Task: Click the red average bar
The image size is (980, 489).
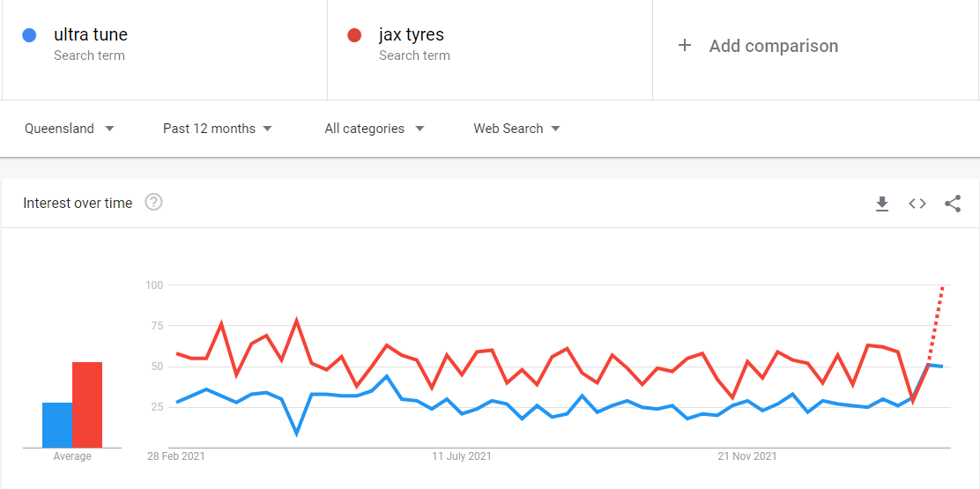Action: 87,404
